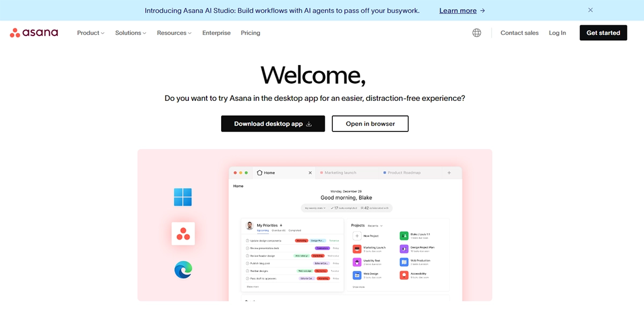Switch to the Marketing launch tab
644x321 pixels.
[340, 173]
